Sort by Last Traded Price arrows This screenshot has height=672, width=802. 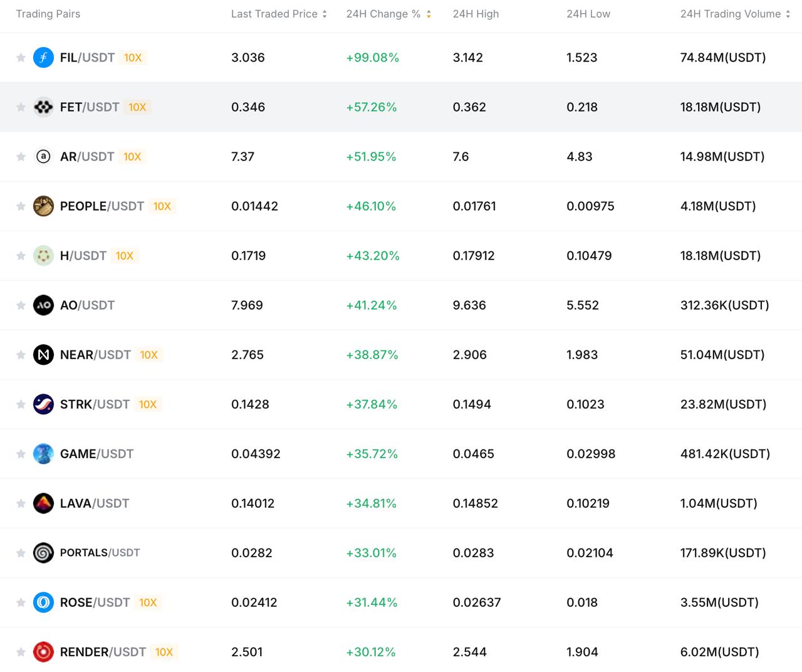pyautogui.click(x=325, y=14)
